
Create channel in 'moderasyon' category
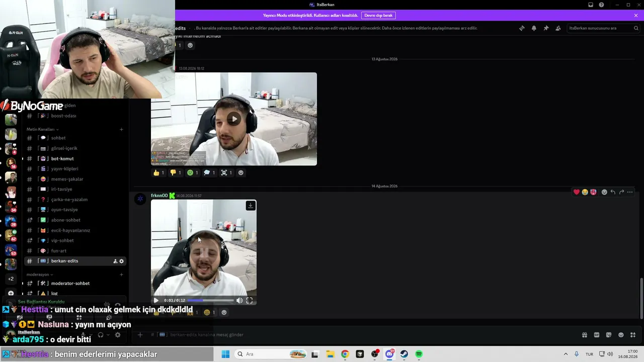coord(121,275)
